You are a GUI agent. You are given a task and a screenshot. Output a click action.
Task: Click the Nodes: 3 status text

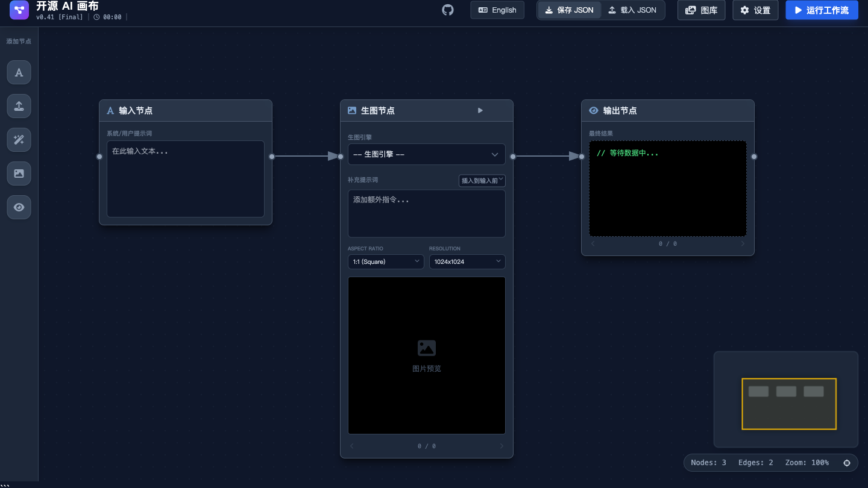708,463
